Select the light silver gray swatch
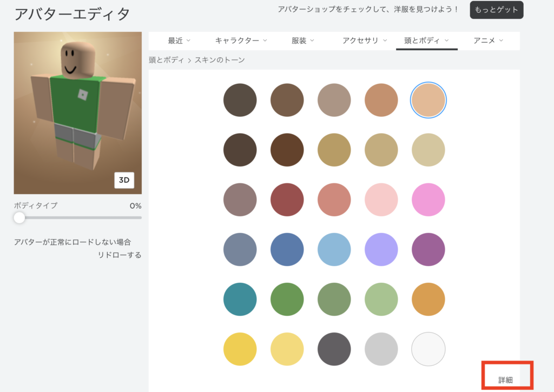This screenshot has height=392, width=554. 381,349
